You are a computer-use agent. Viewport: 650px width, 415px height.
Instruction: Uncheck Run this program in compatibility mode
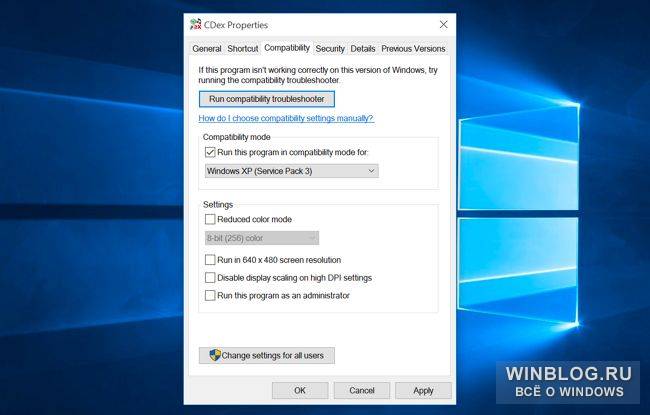[210, 152]
